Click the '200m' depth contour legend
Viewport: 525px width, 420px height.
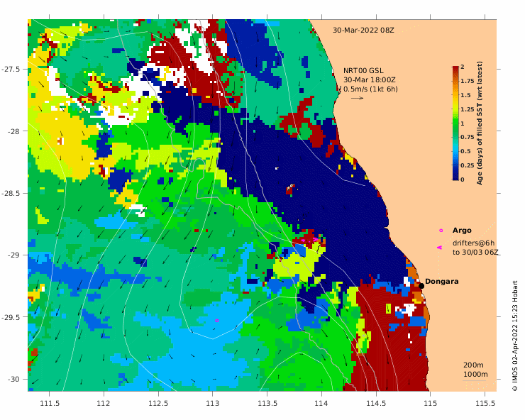tap(473, 365)
